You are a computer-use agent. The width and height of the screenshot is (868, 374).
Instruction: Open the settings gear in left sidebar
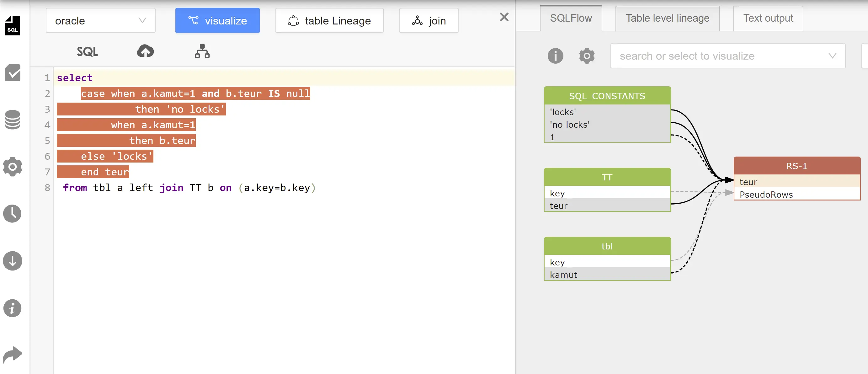(13, 166)
